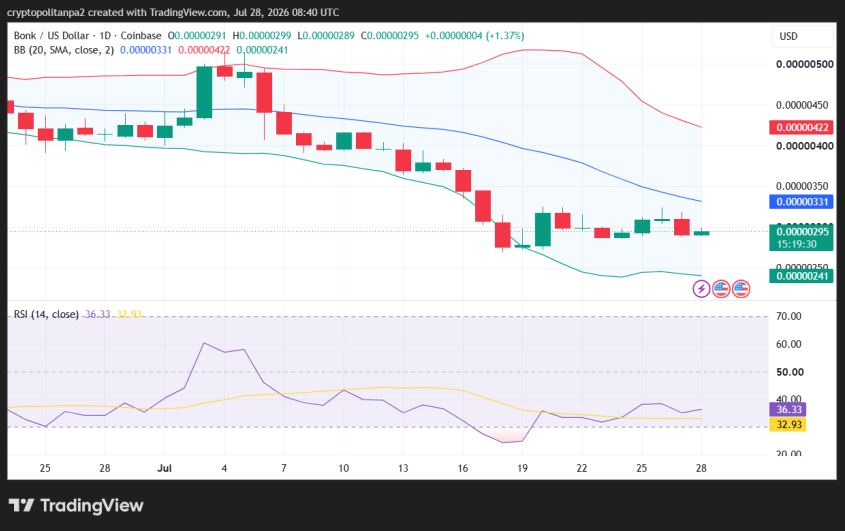Click blue basis price tag 0.00000331
Screen dimensions: 845x531
point(801,202)
